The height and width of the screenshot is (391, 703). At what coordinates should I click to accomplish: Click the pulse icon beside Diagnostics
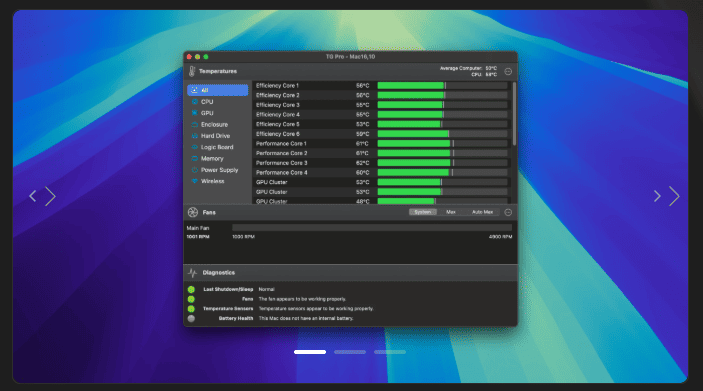click(x=192, y=273)
